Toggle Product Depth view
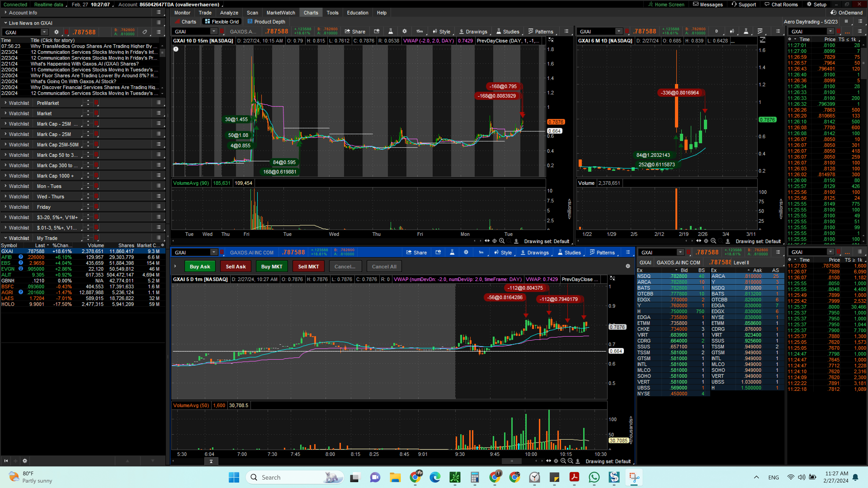The image size is (868, 488). [266, 21]
